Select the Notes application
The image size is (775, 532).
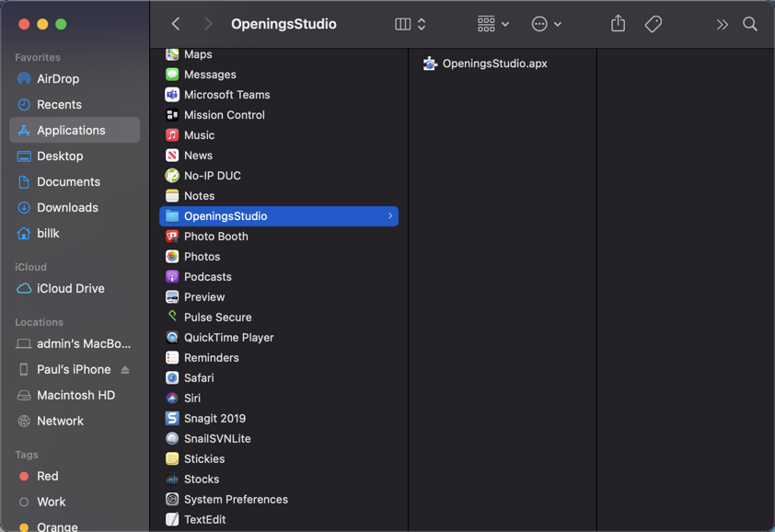279,196
